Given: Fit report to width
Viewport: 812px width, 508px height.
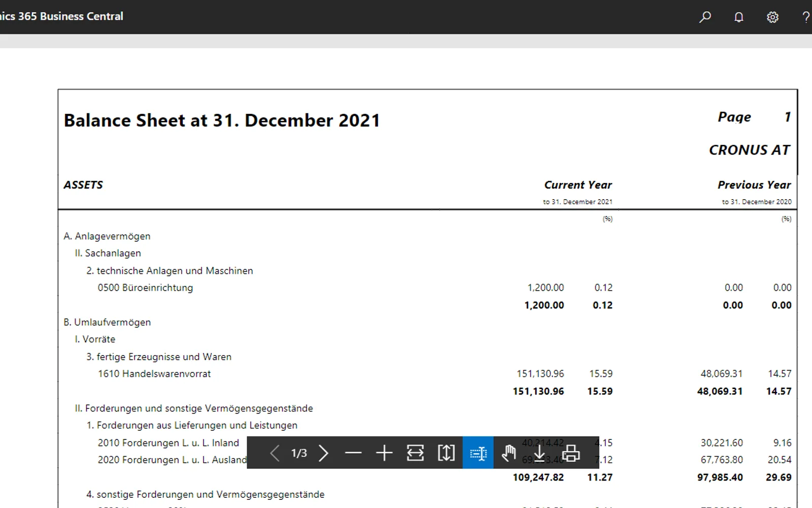Looking at the screenshot, I should (x=415, y=453).
